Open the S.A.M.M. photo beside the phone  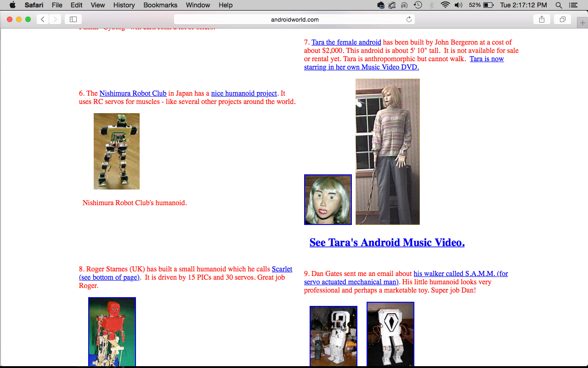click(334, 336)
